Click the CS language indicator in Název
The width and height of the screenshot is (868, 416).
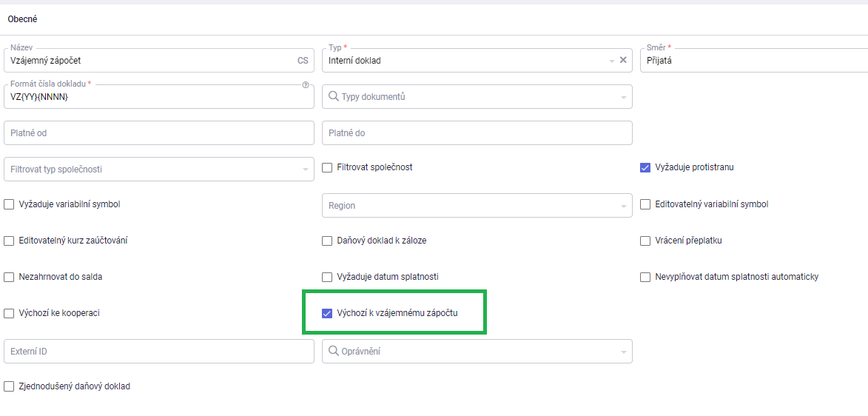click(303, 61)
